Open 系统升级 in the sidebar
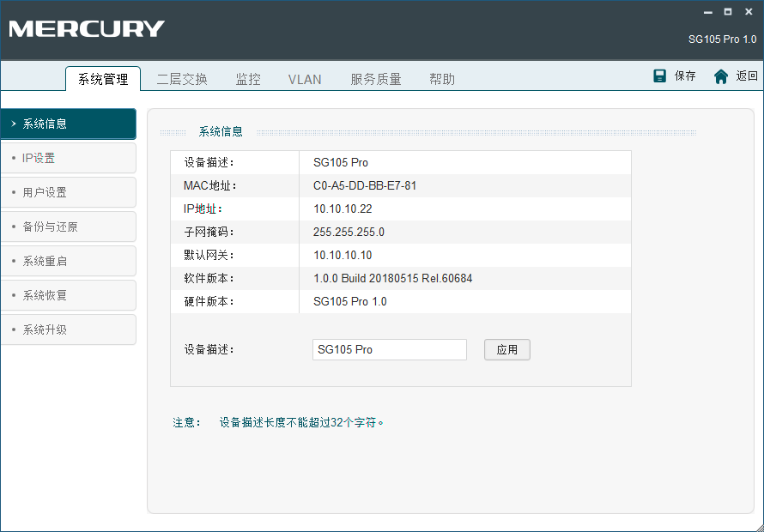 (x=68, y=329)
